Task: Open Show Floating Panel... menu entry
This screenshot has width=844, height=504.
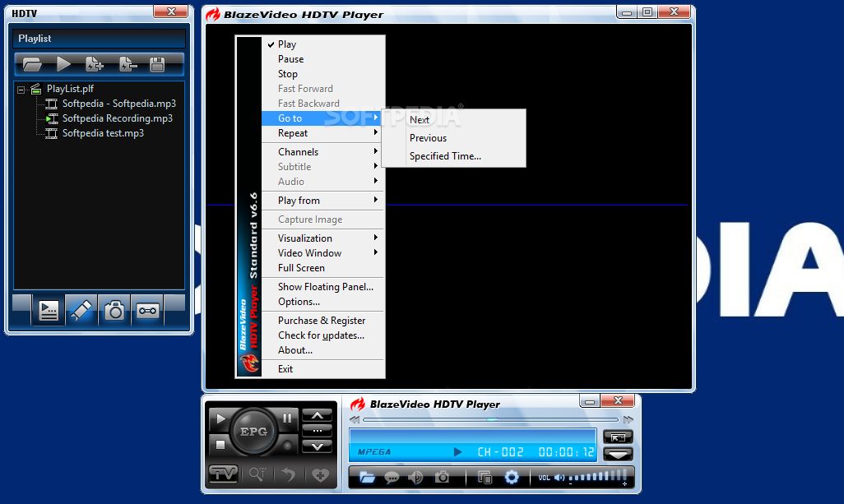Action: coord(323,287)
